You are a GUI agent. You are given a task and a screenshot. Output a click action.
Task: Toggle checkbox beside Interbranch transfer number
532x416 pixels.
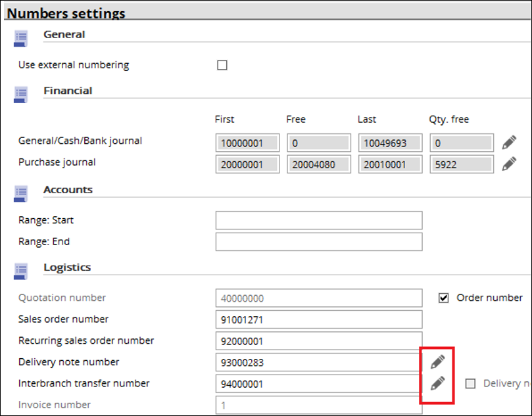pyautogui.click(x=470, y=383)
